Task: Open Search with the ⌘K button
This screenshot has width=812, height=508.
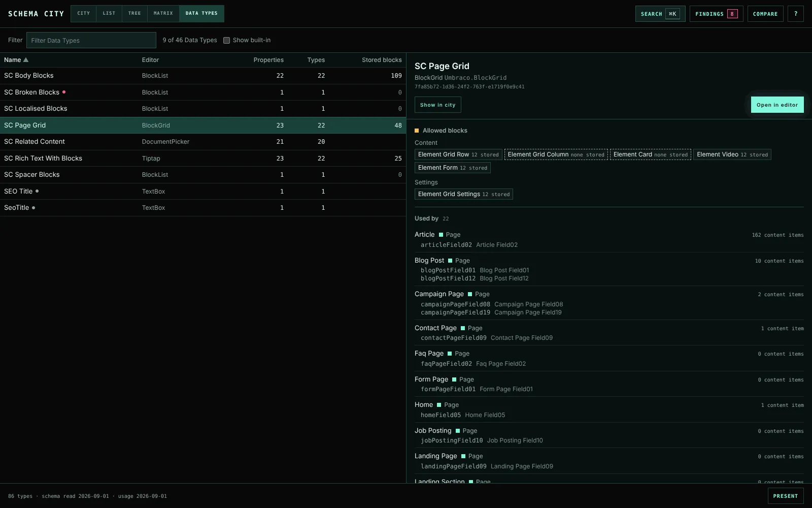Action: click(660, 14)
